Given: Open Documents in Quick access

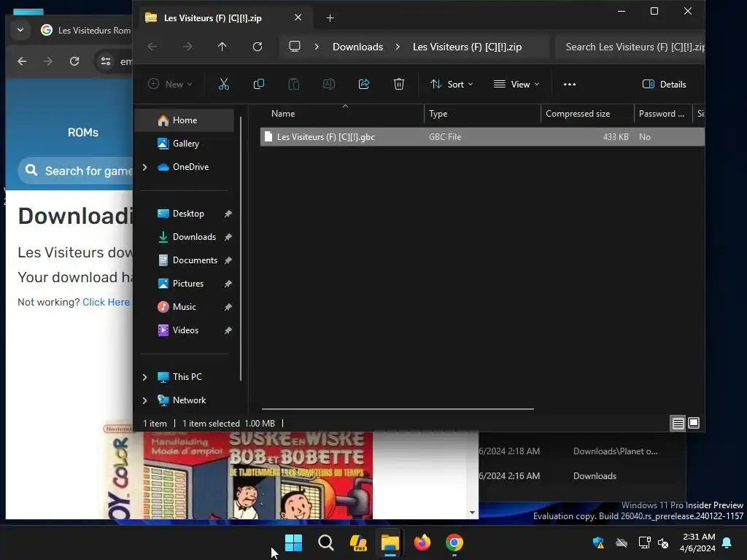Looking at the screenshot, I should (x=194, y=260).
